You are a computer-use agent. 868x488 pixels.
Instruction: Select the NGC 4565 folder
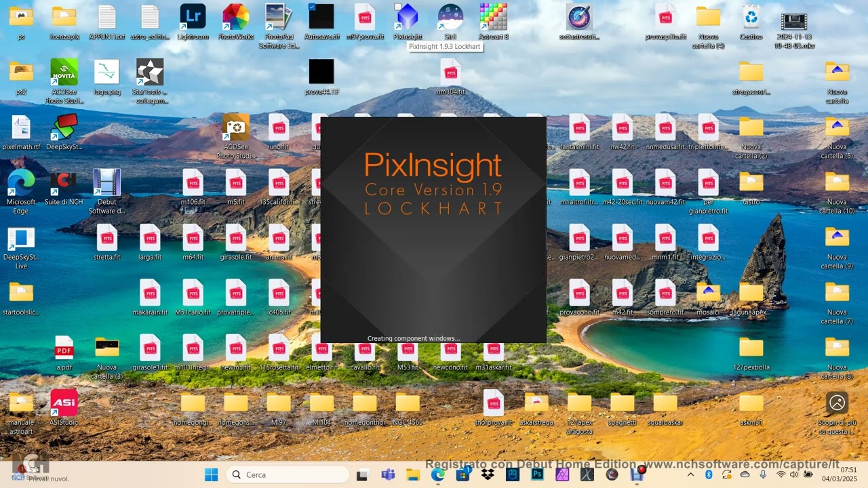tap(407, 403)
